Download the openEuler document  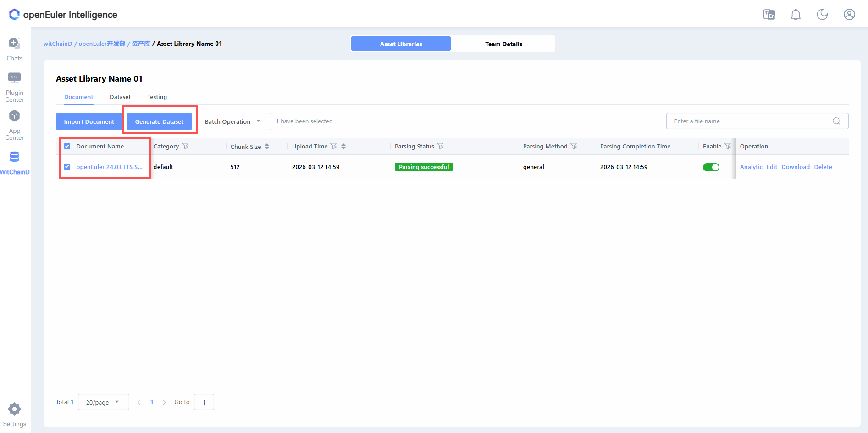[796, 167]
